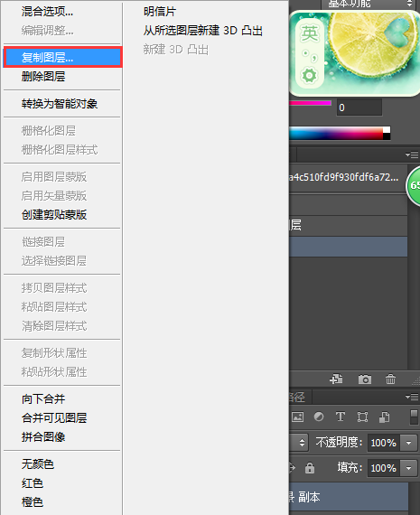Screen dimensions: 420x515
Task: Click the magenta color slider bar
Action: 310,103
